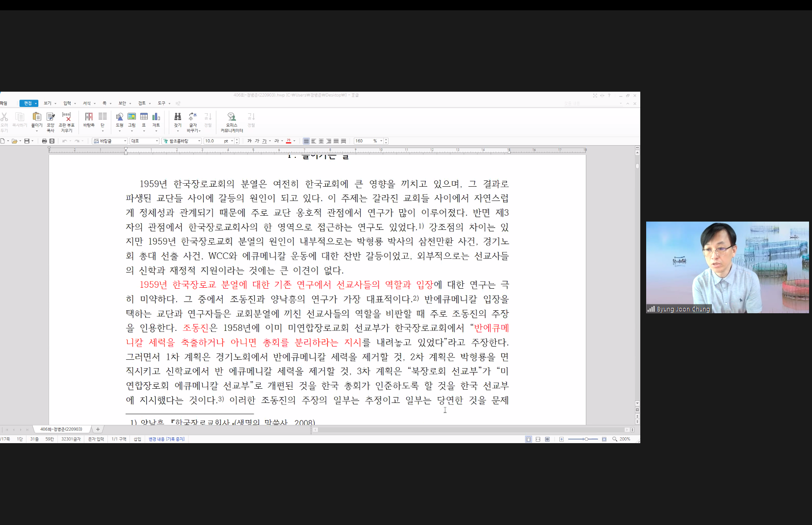
Task: Click 조판 부호 지우기 icon
Action: tap(66, 117)
